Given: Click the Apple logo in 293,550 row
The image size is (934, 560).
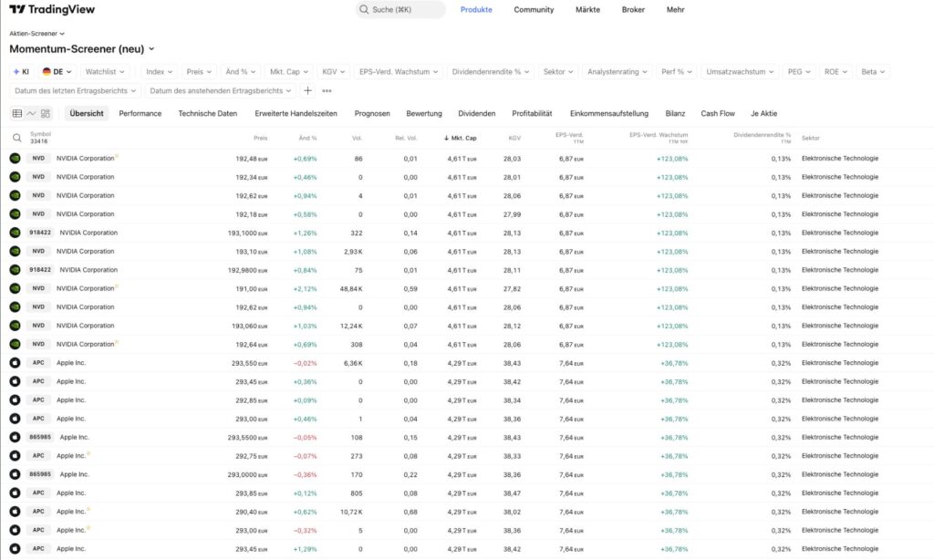Looking at the screenshot, I should [15, 363].
